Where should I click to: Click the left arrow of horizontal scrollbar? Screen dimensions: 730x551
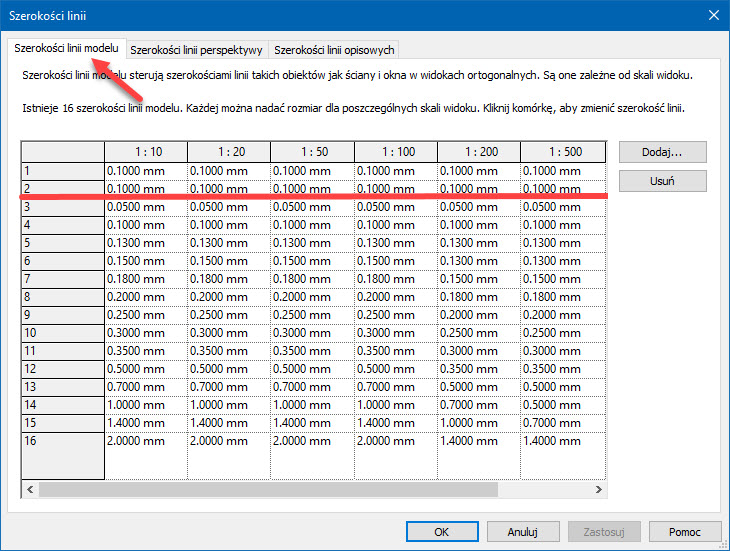point(30,490)
